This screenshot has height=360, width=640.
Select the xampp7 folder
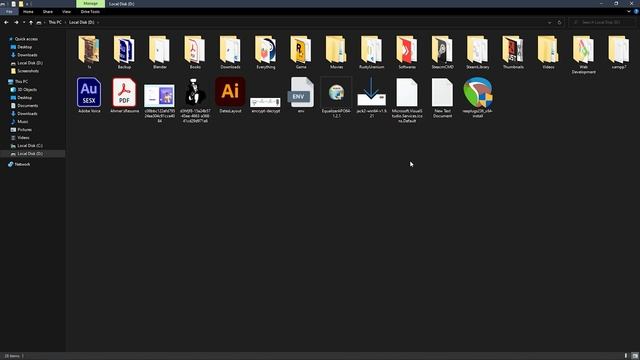[619, 52]
